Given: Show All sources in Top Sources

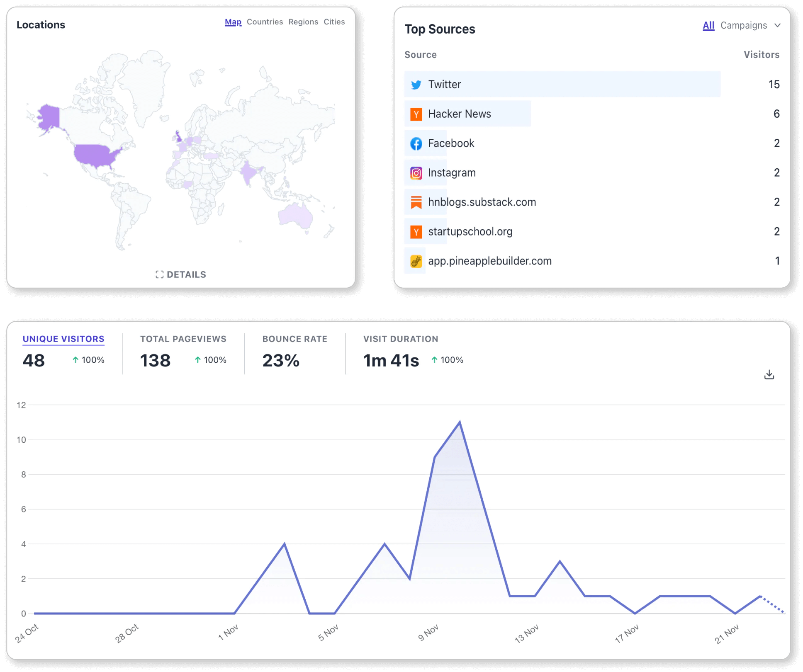Looking at the screenshot, I should 708,25.
